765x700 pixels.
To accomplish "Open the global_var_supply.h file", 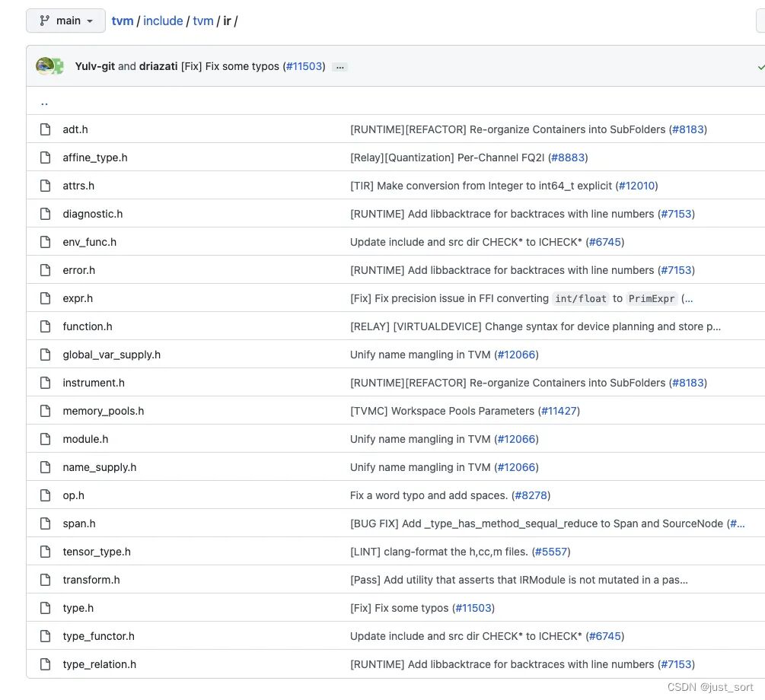I will tap(112, 355).
